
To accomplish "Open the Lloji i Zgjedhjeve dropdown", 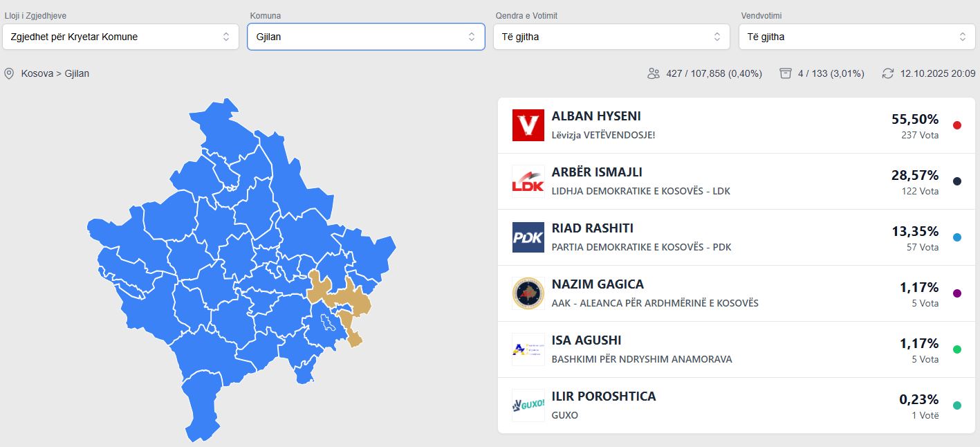I will [x=120, y=37].
